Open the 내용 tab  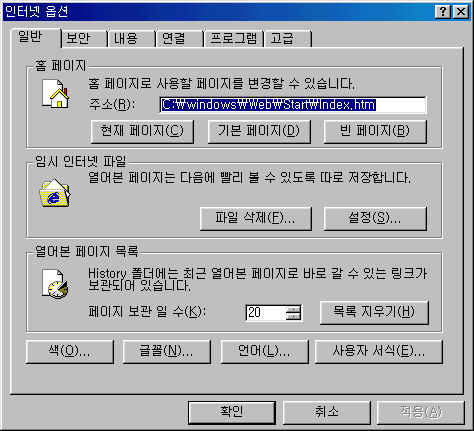tap(131, 39)
